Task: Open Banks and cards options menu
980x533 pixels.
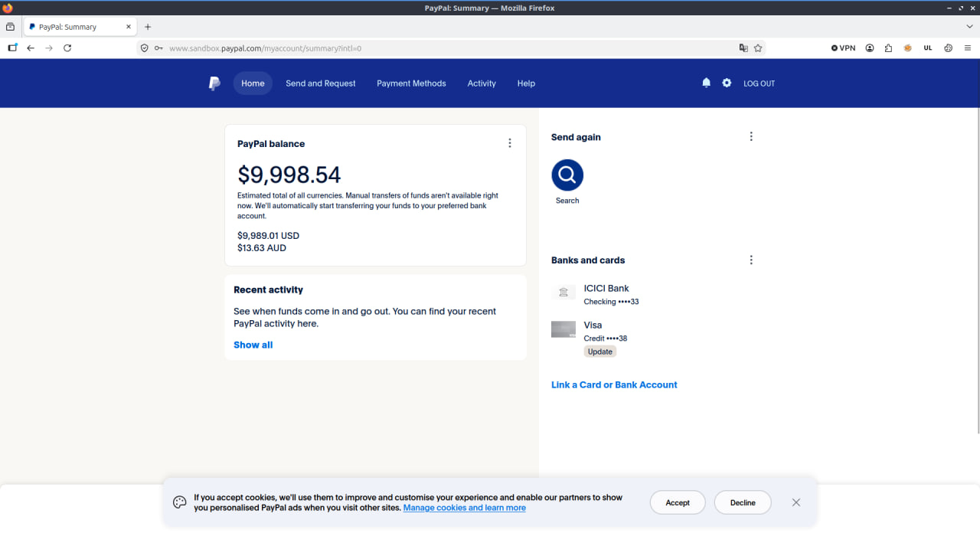Action: [x=751, y=260]
